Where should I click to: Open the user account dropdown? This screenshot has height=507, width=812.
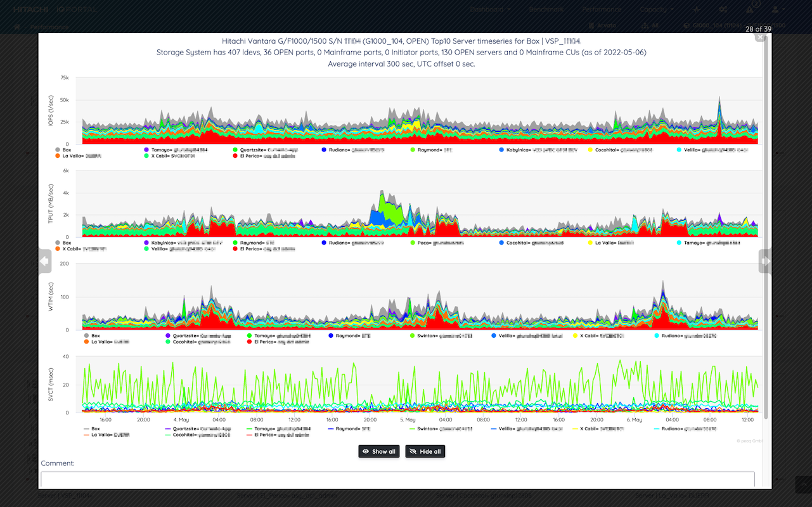tap(778, 10)
